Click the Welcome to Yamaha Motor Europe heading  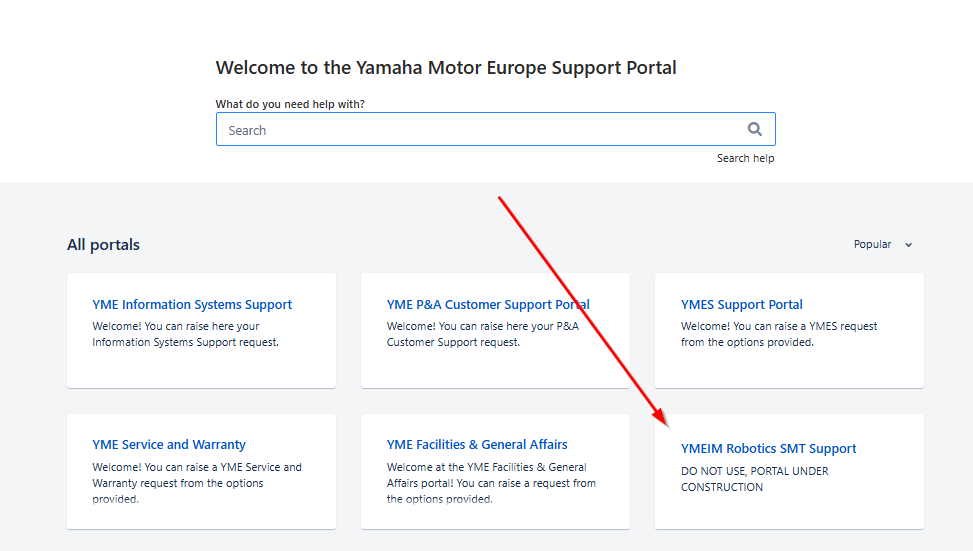click(x=446, y=68)
